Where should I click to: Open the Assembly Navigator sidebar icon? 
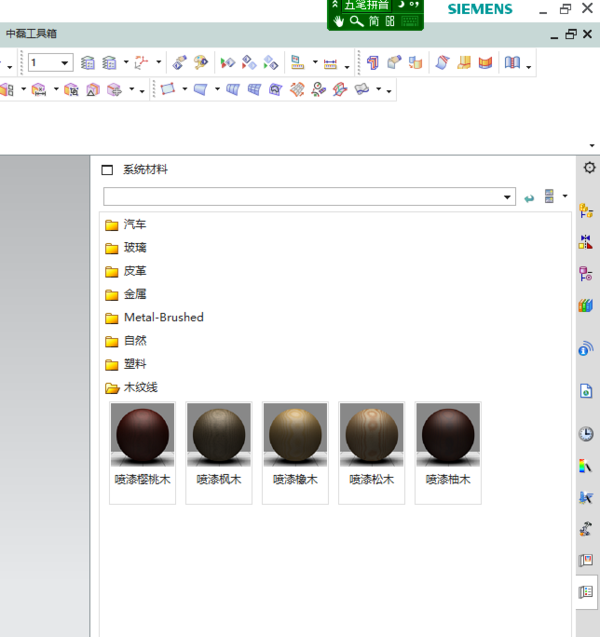click(x=586, y=212)
